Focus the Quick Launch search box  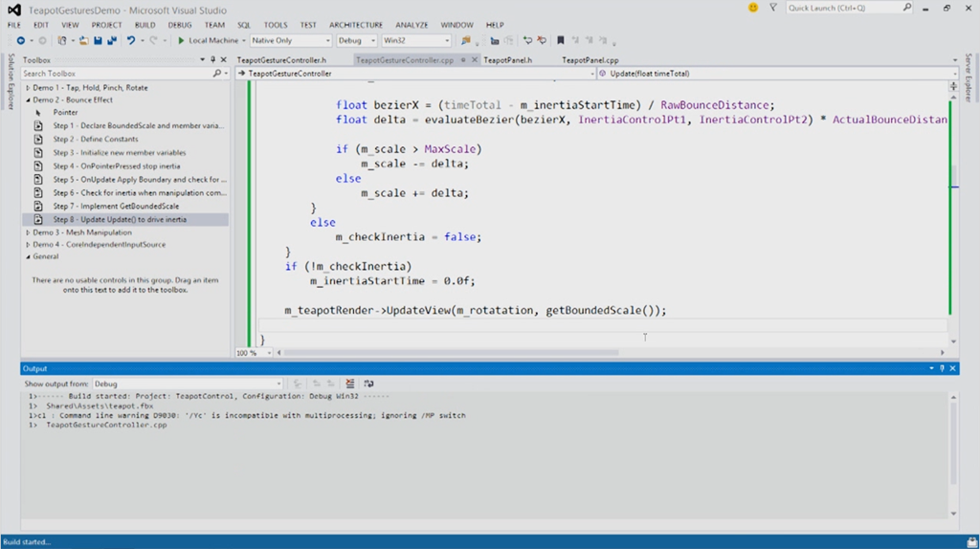tap(849, 8)
